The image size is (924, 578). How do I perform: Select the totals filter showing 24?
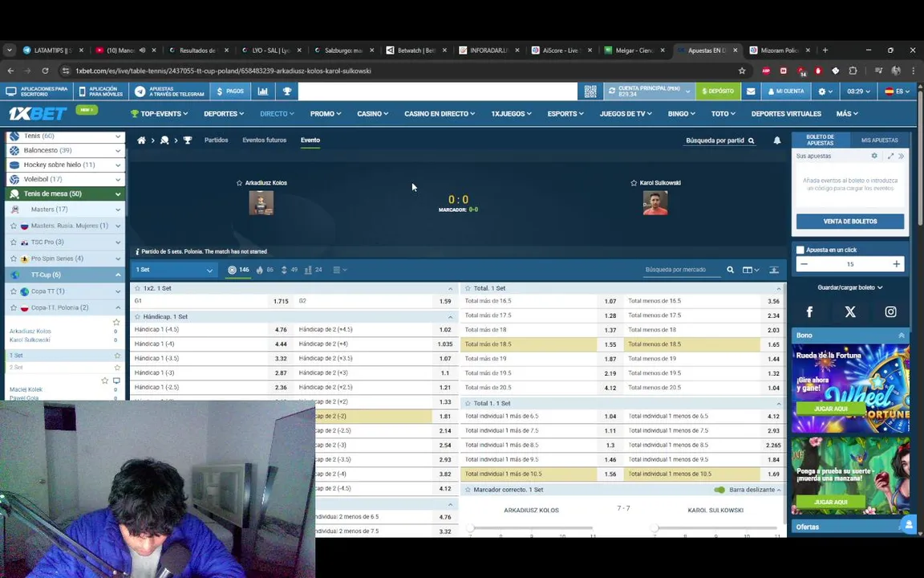(313, 270)
